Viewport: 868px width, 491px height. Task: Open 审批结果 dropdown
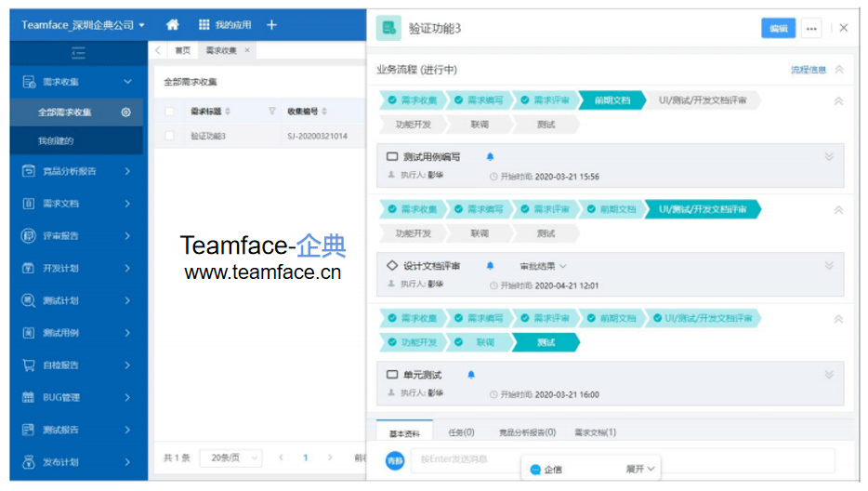coord(543,267)
